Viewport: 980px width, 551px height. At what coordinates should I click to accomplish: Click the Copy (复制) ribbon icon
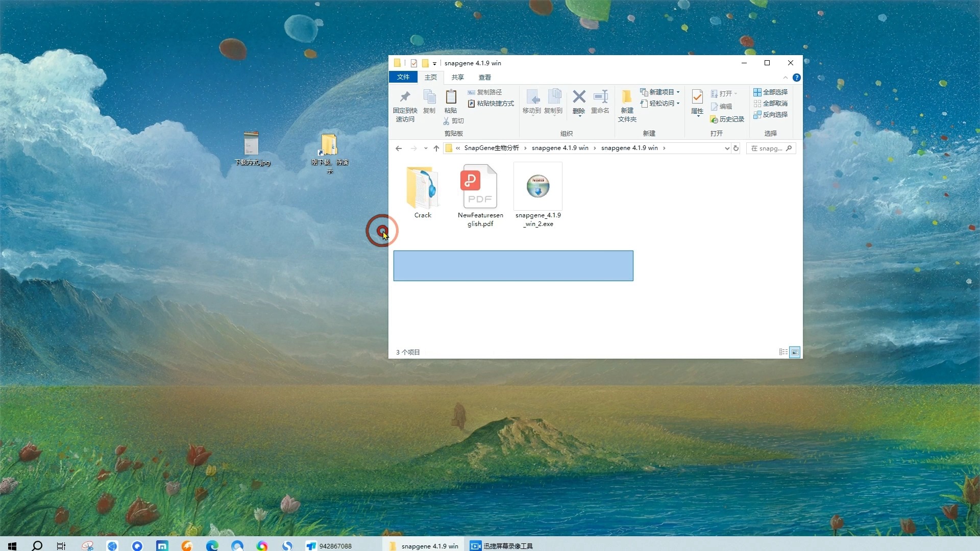tap(429, 97)
